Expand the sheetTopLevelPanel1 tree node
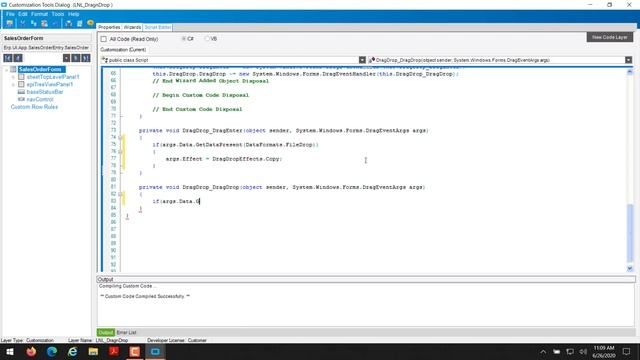The height and width of the screenshot is (360, 640). [x=13, y=77]
